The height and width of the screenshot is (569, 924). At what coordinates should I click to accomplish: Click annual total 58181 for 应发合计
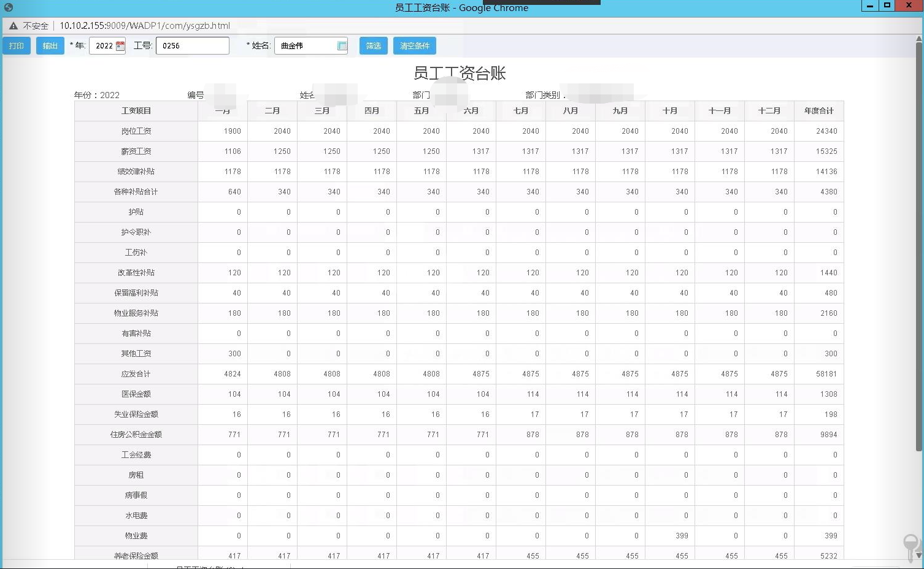point(826,374)
